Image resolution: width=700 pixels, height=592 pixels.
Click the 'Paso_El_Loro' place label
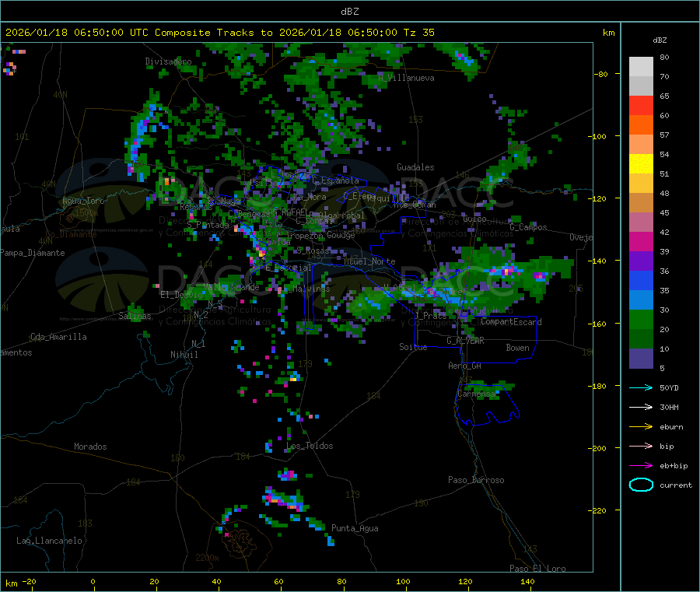(538, 569)
